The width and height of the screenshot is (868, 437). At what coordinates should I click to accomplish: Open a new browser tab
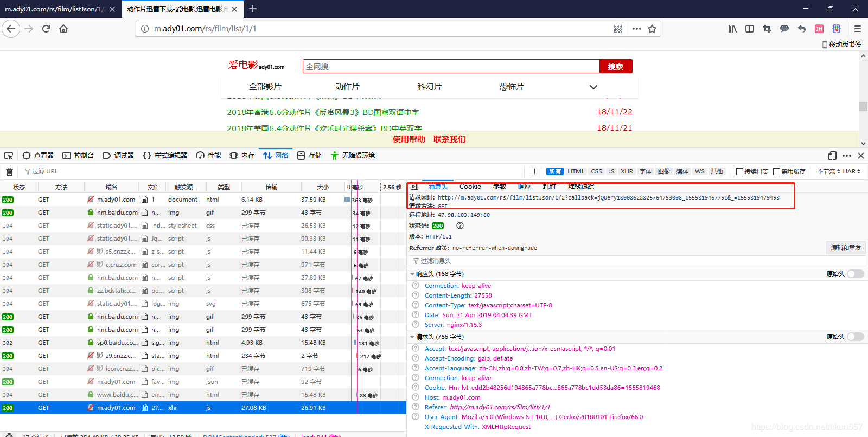coord(253,9)
